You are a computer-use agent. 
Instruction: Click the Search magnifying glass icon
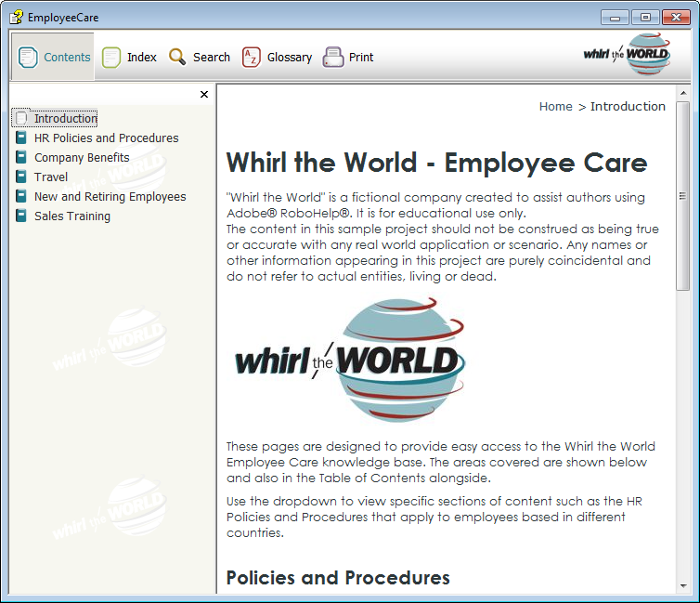(177, 58)
